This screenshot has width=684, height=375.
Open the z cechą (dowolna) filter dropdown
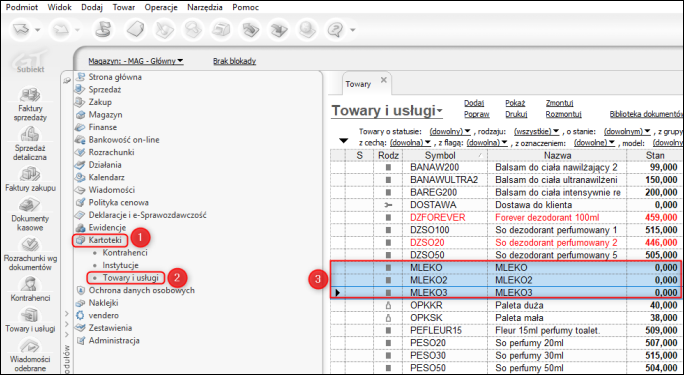tap(410, 143)
